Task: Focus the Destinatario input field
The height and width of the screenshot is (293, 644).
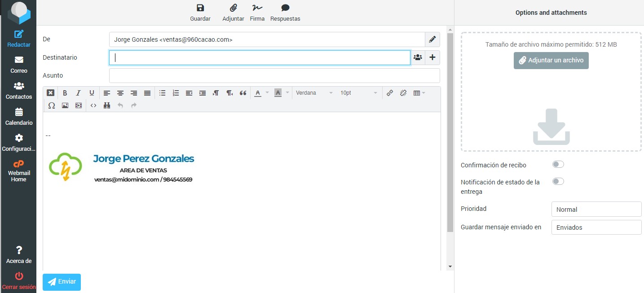Action: [260, 57]
